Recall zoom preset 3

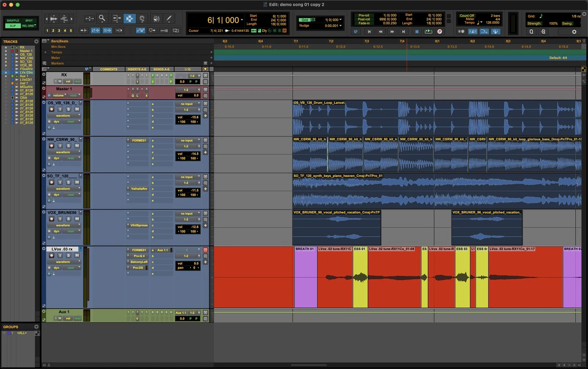(x=59, y=30)
